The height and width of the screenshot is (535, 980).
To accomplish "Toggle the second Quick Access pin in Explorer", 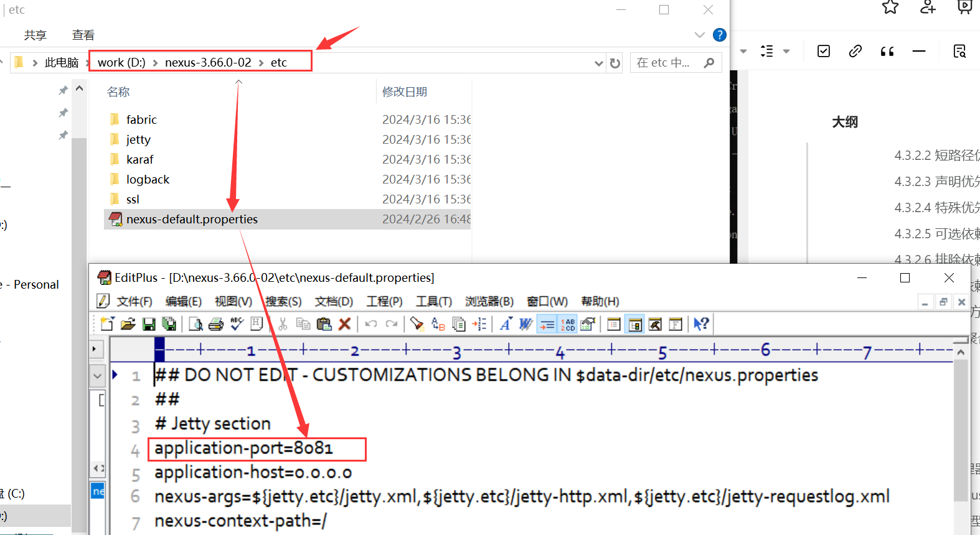I will pyautogui.click(x=63, y=113).
